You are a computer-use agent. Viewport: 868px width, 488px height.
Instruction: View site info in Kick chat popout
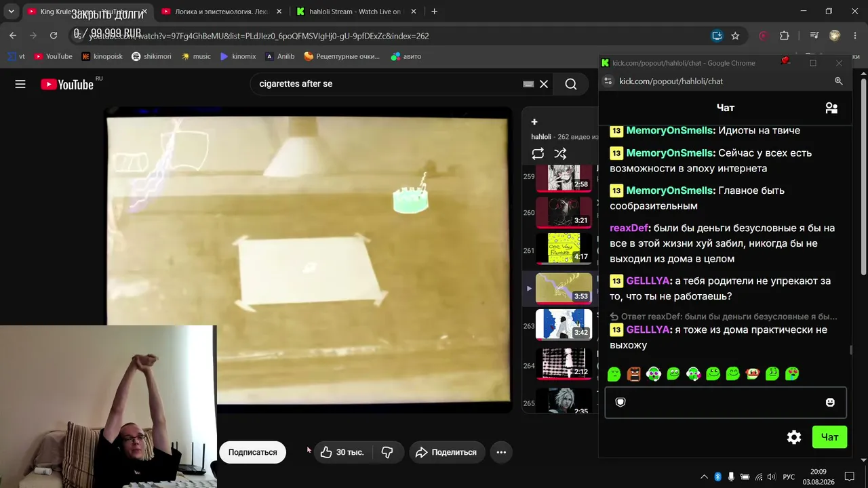(608, 81)
